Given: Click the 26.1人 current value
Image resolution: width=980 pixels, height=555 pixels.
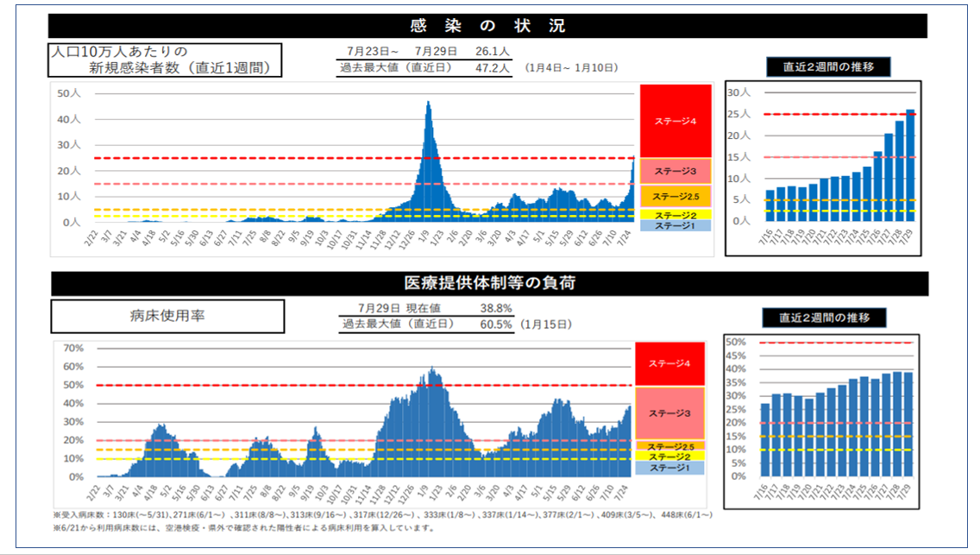Looking at the screenshot, I should pyautogui.click(x=492, y=51).
